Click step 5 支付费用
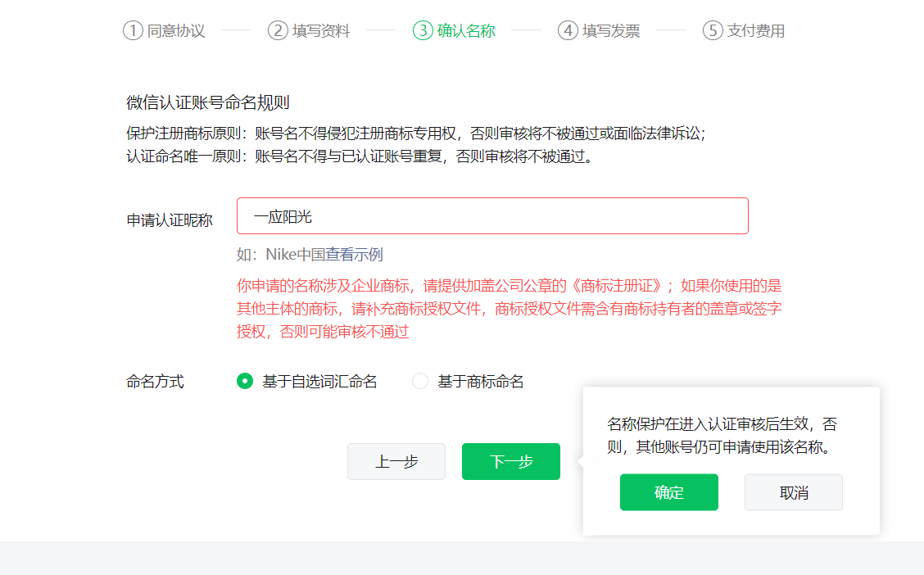 point(744,30)
